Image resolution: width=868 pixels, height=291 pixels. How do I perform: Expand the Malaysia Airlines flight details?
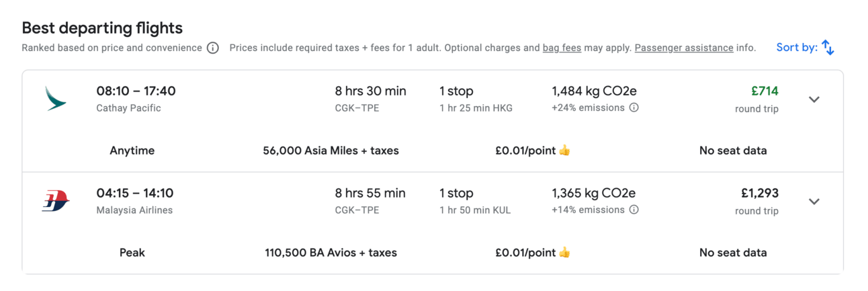coord(814,202)
